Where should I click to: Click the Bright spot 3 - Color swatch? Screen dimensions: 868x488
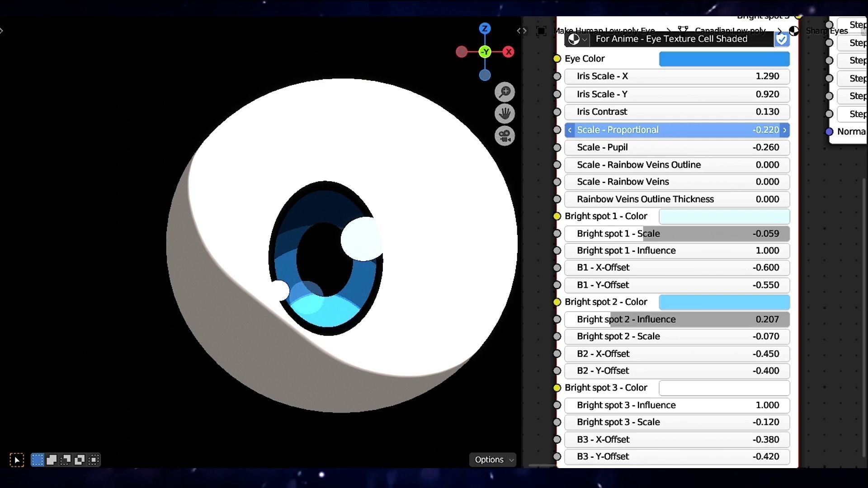[724, 388]
